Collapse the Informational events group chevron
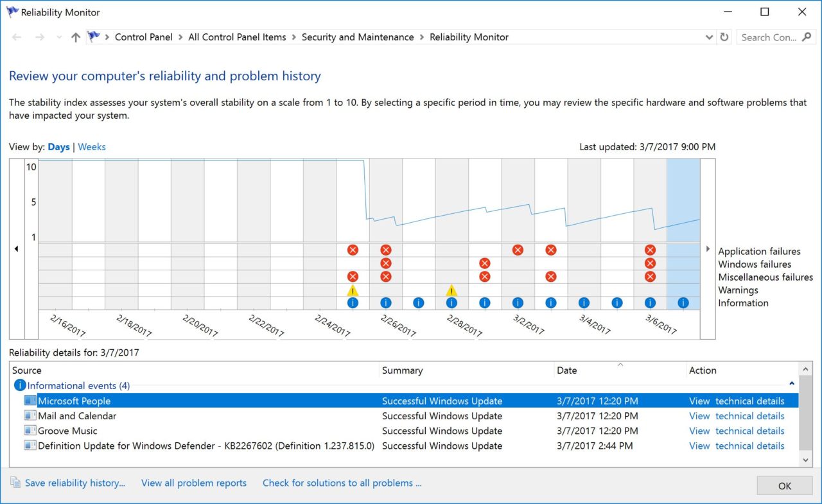 pyautogui.click(x=792, y=384)
